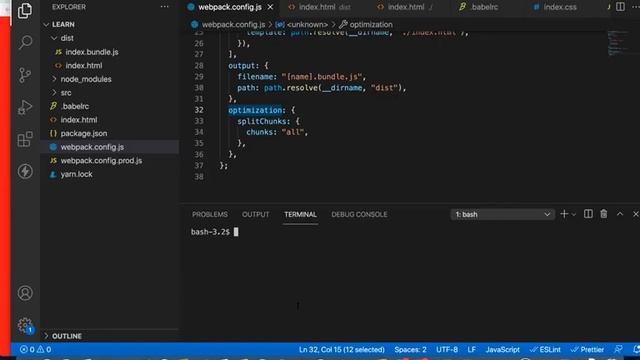Open the feedback icon in status bar
640x360 pixels.
[618, 349]
